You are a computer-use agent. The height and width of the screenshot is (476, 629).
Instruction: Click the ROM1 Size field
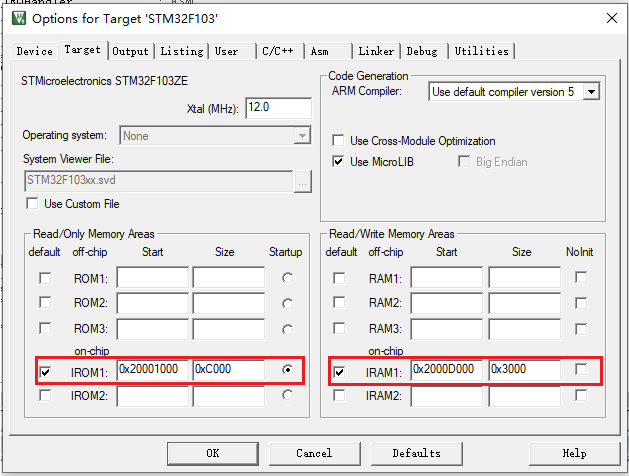click(x=229, y=277)
